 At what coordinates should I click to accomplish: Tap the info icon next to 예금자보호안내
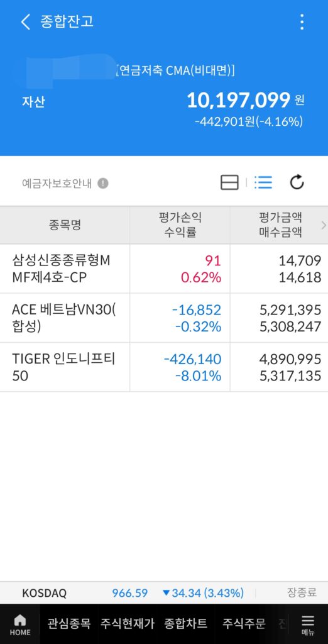[x=103, y=183]
